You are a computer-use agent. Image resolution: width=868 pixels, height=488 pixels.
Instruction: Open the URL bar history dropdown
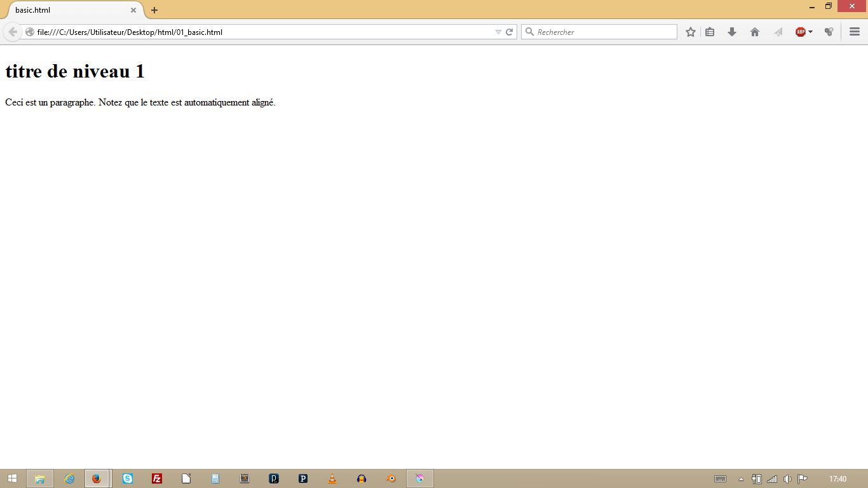(498, 32)
